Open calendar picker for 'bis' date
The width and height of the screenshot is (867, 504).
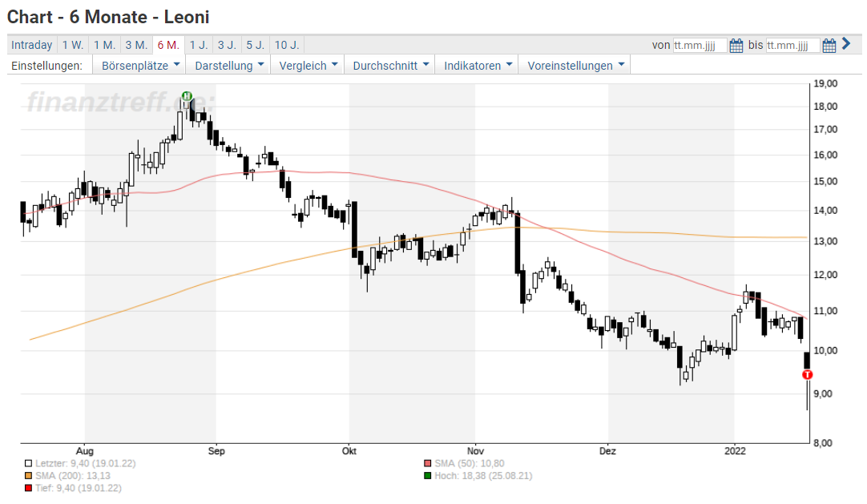829,46
